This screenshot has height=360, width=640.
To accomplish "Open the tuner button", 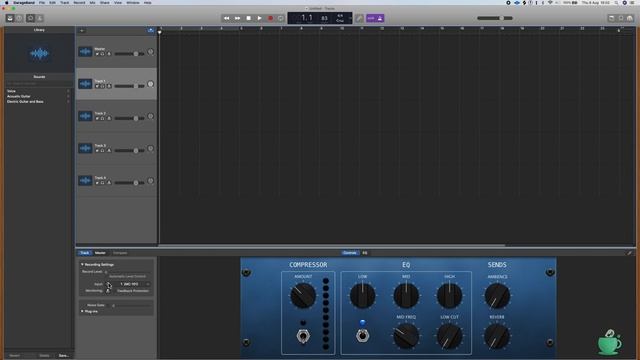I will (x=359, y=18).
